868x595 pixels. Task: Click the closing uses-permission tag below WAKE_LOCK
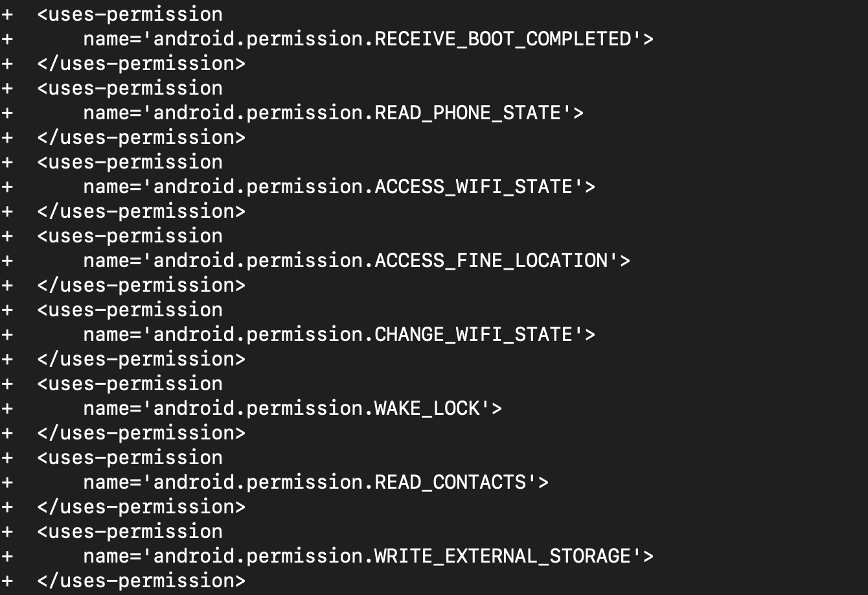[141, 433]
